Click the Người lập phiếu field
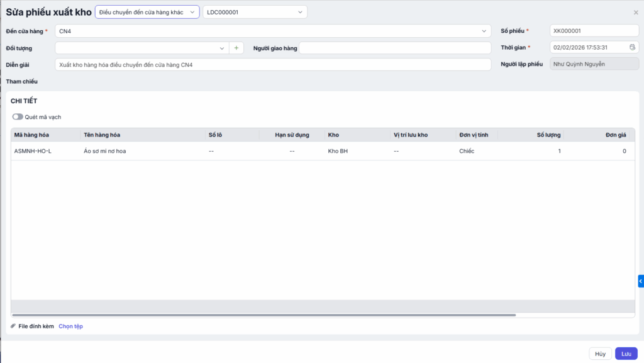This screenshot has height=363, width=644. 594,64
